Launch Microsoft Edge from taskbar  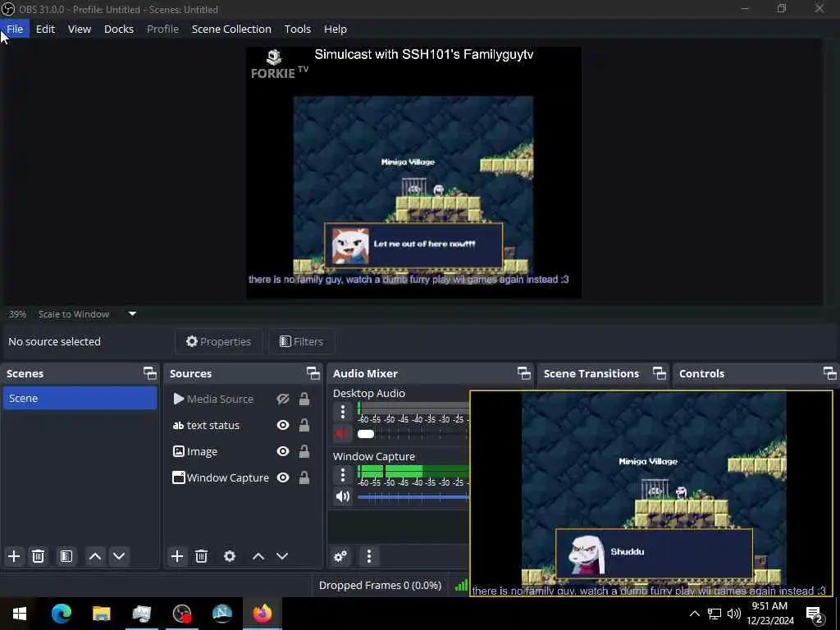pos(61,614)
